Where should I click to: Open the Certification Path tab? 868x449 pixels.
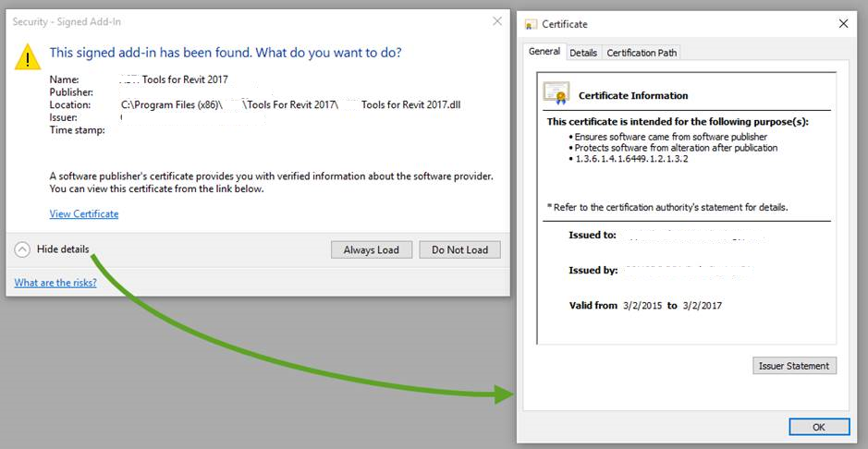tap(642, 53)
